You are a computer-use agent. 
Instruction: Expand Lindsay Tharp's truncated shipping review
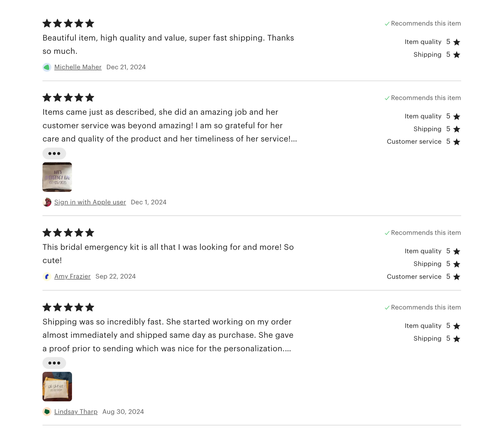[54, 363]
